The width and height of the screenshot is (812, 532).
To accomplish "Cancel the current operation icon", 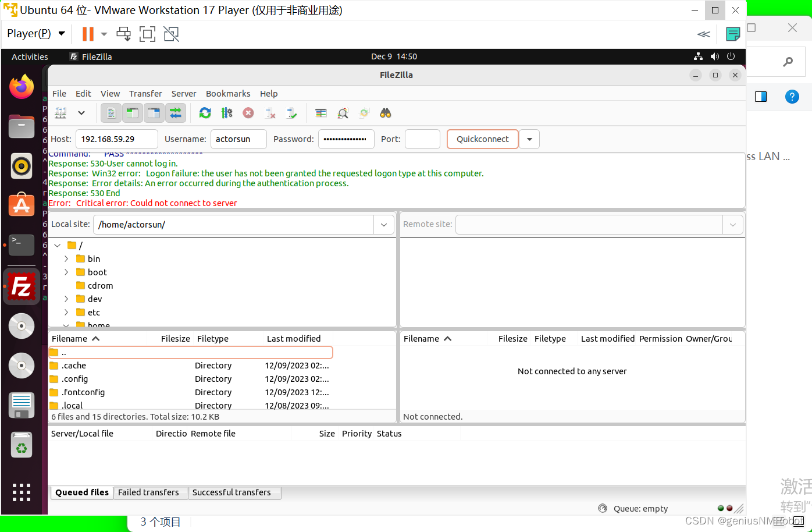I will click(248, 113).
